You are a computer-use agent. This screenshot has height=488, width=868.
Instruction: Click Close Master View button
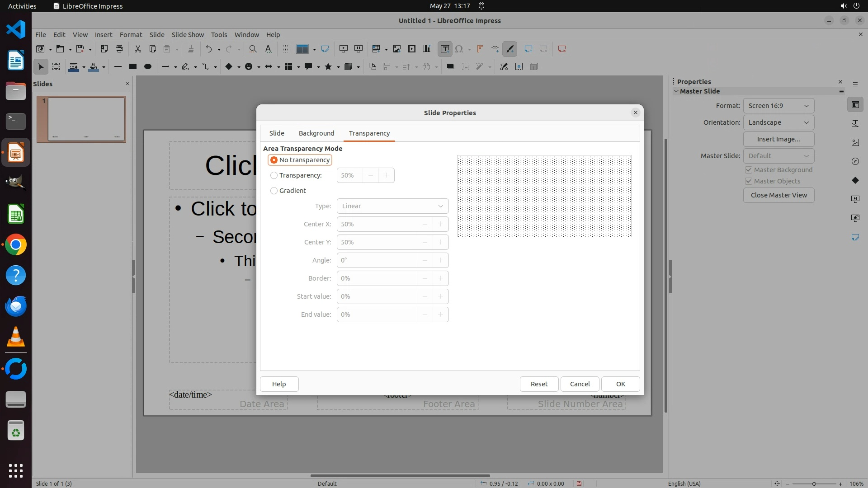(x=778, y=195)
